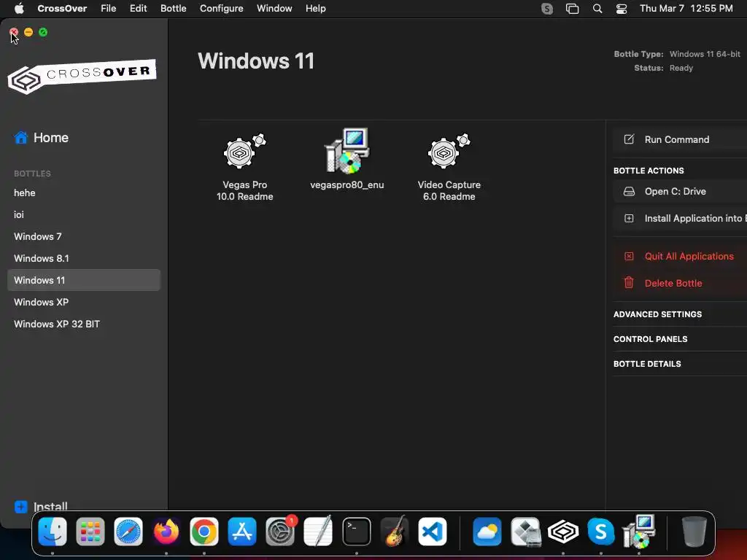Open Safari from the Dock
The width and height of the screenshot is (747, 560).
pyautogui.click(x=128, y=532)
